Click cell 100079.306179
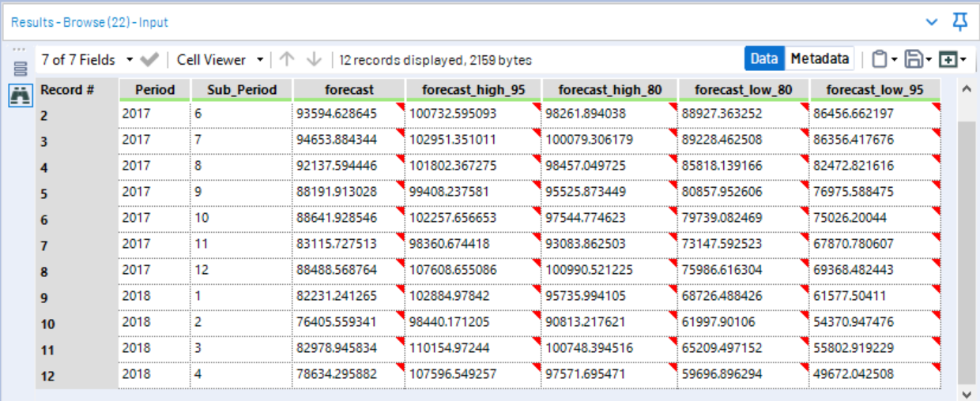The image size is (980, 401). point(609,140)
